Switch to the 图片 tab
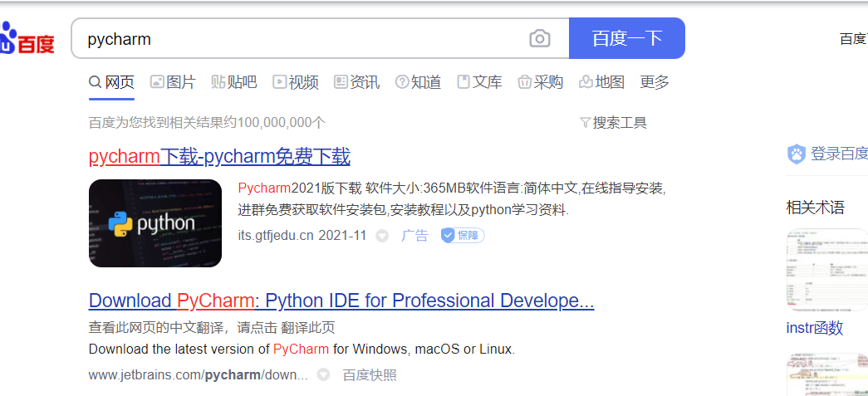868x396 pixels. (x=173, y=82)
